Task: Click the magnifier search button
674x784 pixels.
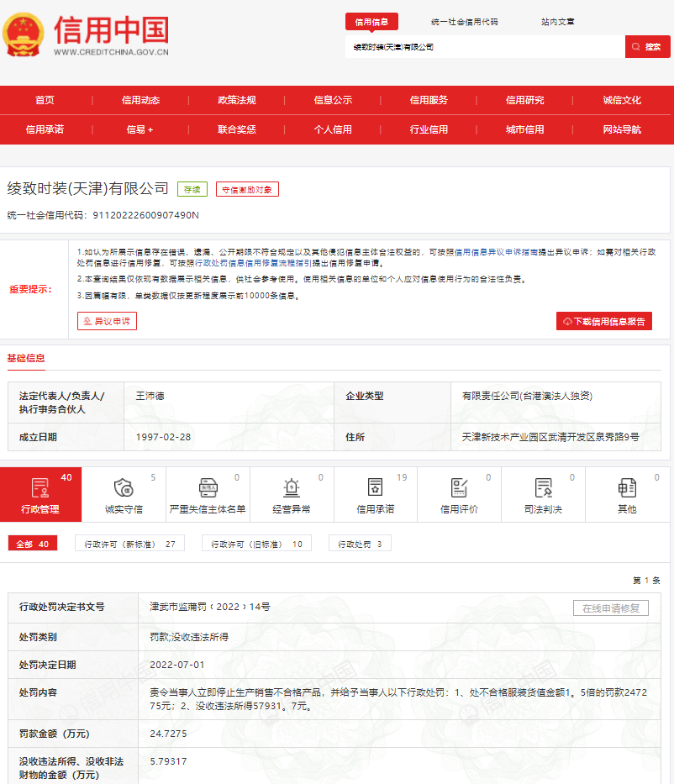Action: point(647,47)
